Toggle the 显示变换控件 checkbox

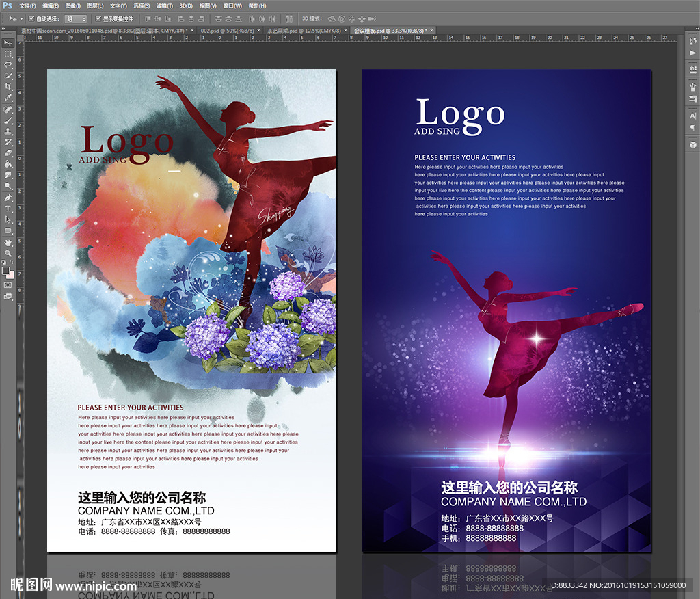click(98, 18)
